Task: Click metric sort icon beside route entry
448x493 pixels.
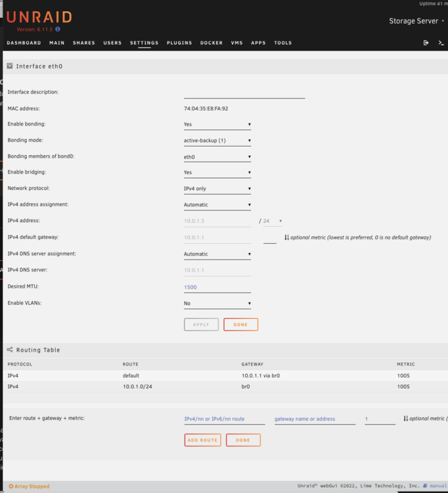Action: [x=405, y=419]
